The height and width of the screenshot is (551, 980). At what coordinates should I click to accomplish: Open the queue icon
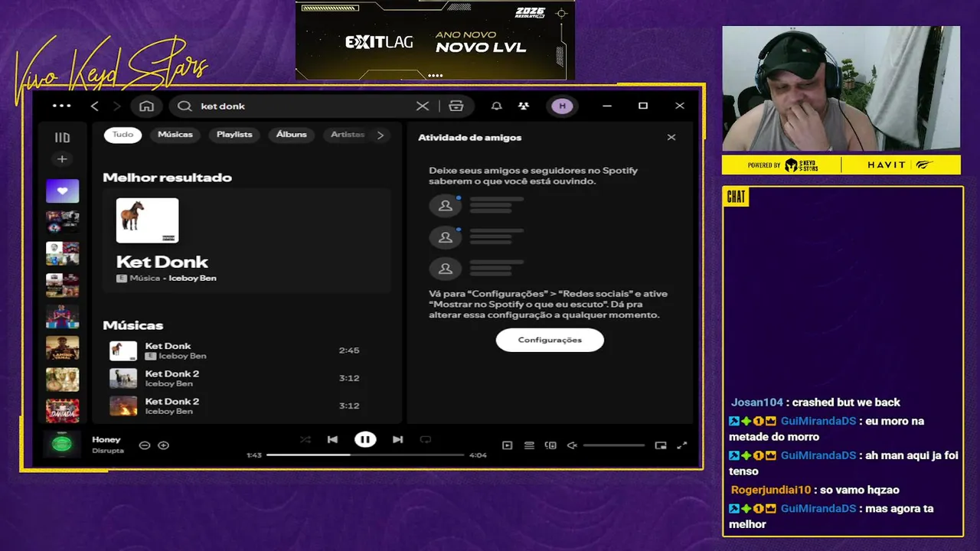(528, 445)
